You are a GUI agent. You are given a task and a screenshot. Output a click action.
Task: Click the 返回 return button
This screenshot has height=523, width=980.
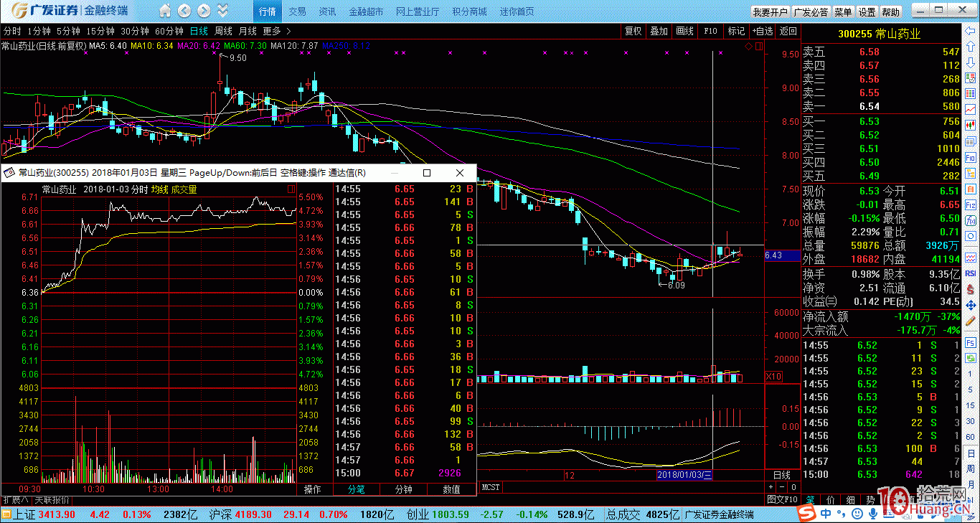[x=788, y=31]
